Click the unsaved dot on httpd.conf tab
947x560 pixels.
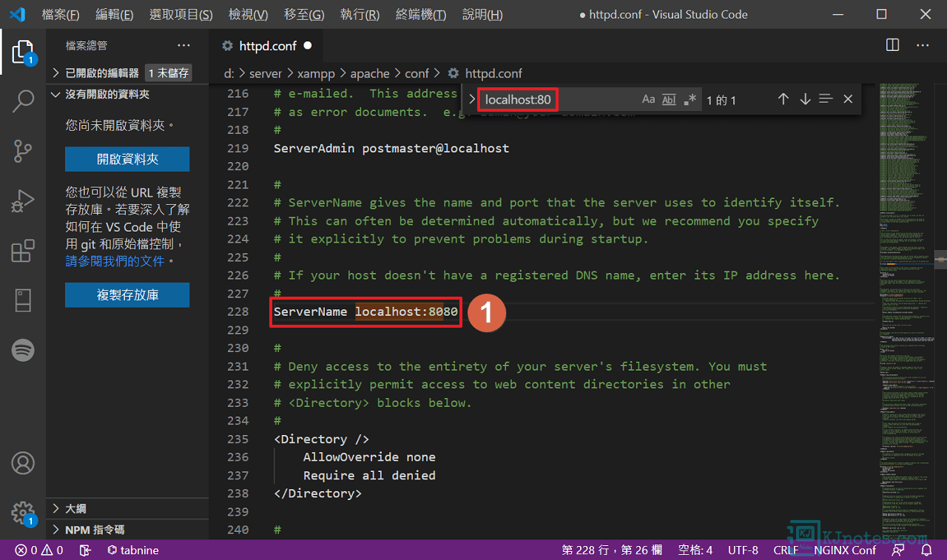pos(308,45)
